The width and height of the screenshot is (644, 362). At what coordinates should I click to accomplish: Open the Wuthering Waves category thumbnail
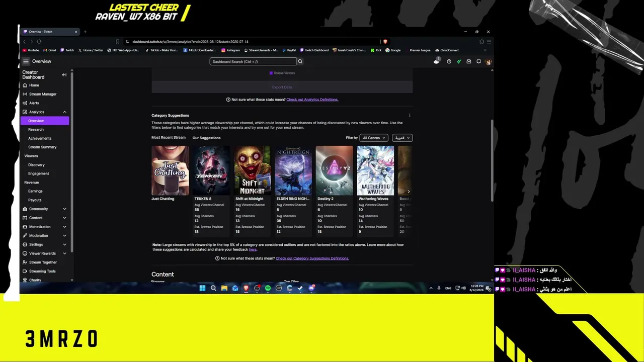(x=375, y=170)
